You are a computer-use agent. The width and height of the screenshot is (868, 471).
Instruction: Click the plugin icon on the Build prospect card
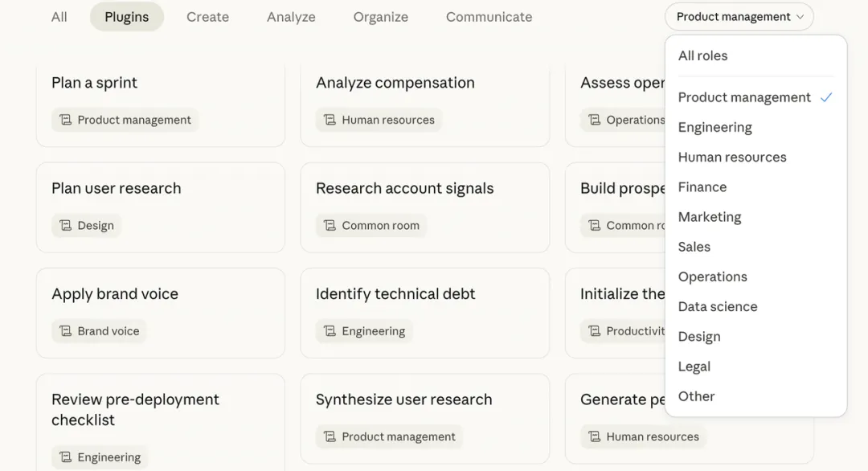point(595,226)
